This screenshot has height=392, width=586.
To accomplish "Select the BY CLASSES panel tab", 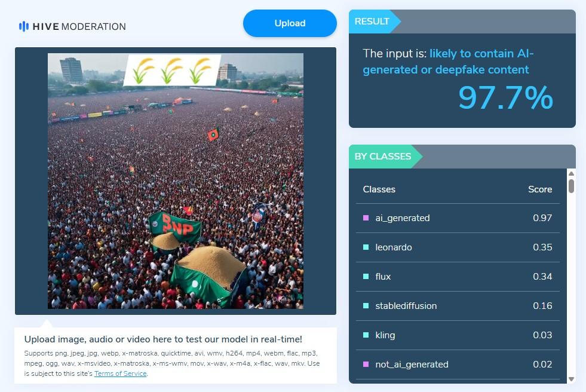I will click(x=383, y=157).
